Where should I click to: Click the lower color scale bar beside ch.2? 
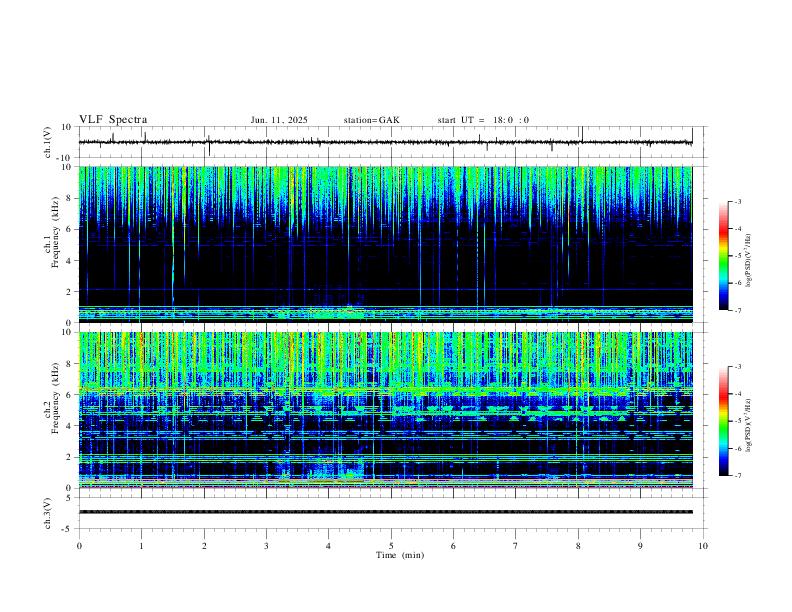coord(724,421)
